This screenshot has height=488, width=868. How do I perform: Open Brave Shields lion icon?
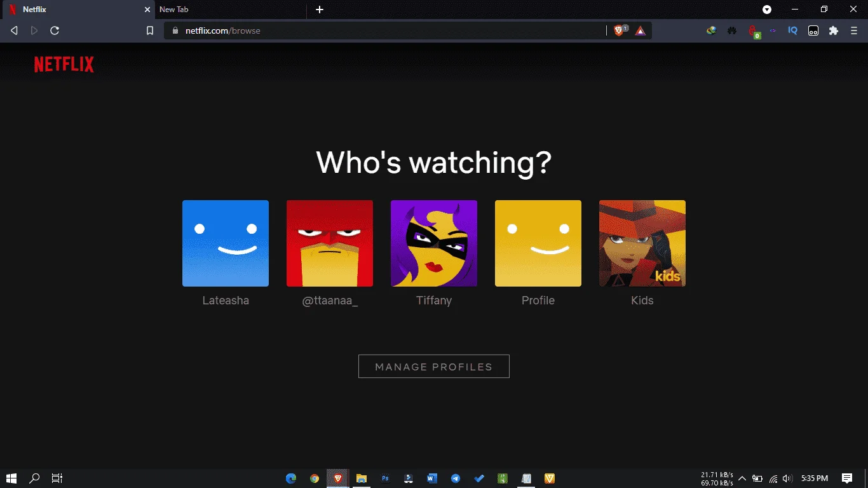coord(620,30)
